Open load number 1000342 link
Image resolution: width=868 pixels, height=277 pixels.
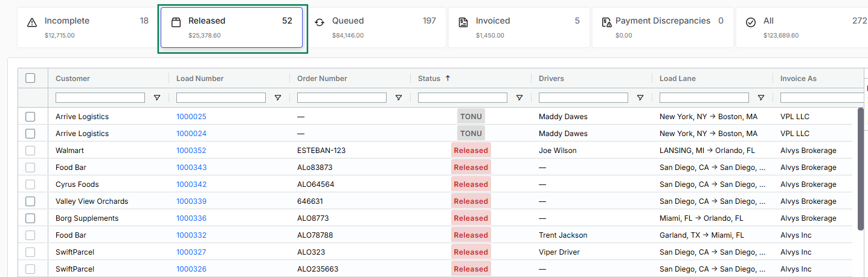191,184
